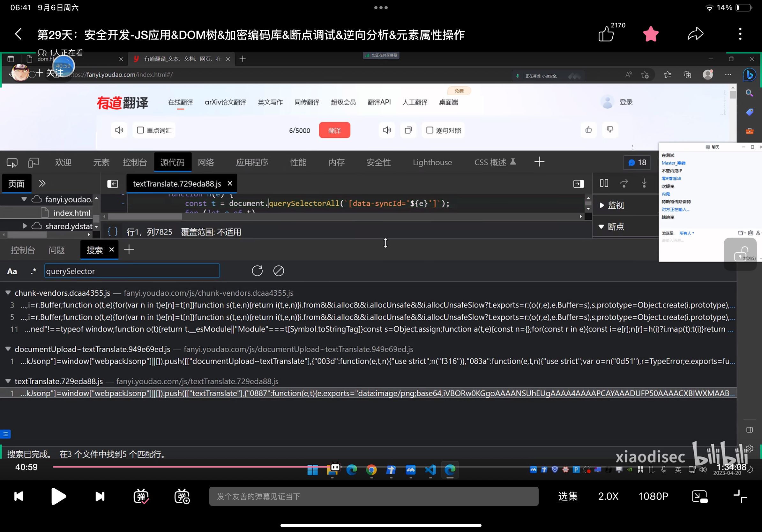Step into next function call
Screen dimensions: 762x532
[x=644, y=183]
